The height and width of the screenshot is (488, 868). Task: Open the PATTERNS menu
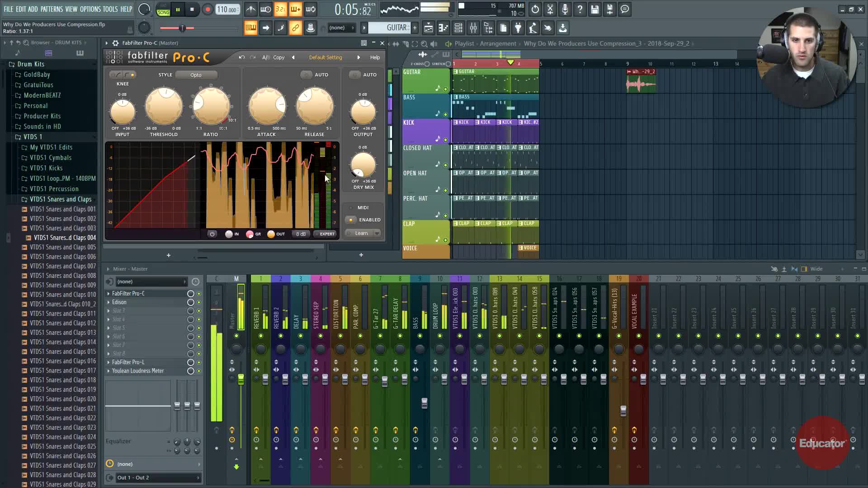click(52, 9)
